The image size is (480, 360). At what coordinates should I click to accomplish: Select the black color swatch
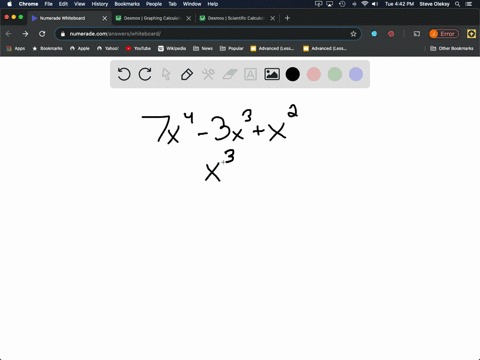(x=293, y=74)
